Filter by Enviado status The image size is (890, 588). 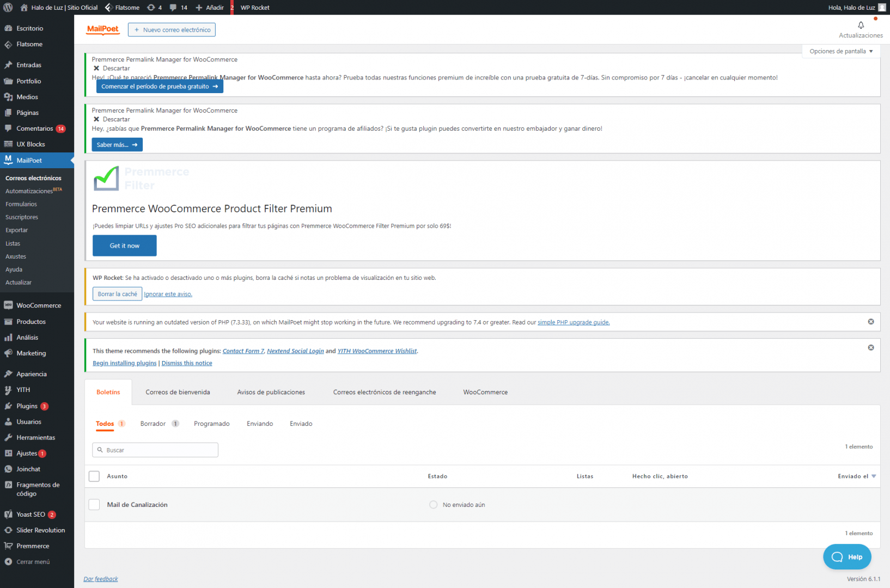[x=301, y=424]
